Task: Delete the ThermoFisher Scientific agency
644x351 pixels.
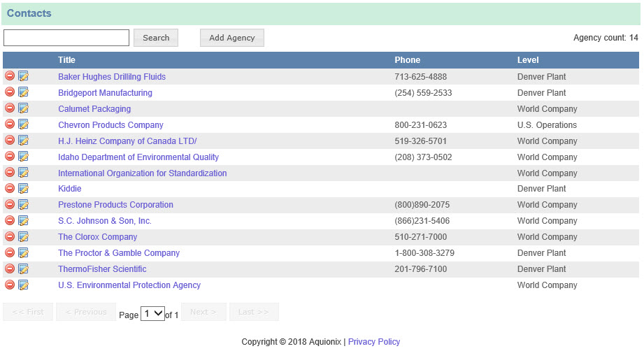Action: pyautogui.click(x=10, y=268)
